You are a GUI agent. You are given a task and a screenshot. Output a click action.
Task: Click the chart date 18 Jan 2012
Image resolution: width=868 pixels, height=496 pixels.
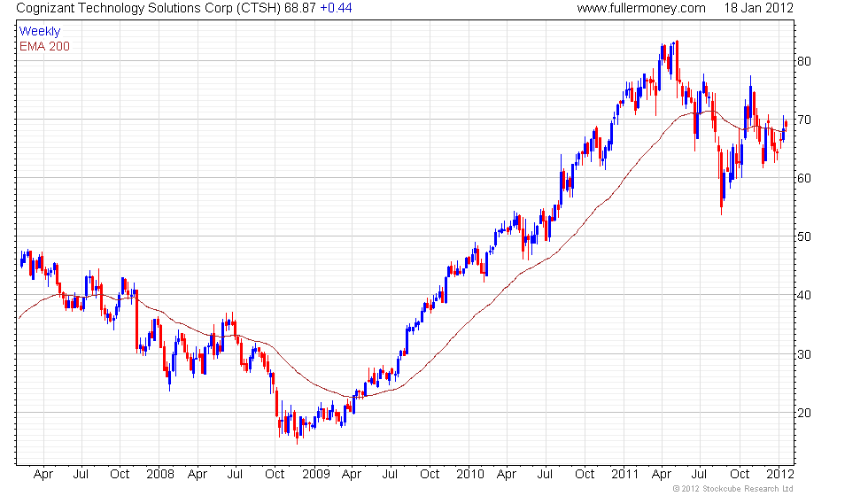(758, 8)
